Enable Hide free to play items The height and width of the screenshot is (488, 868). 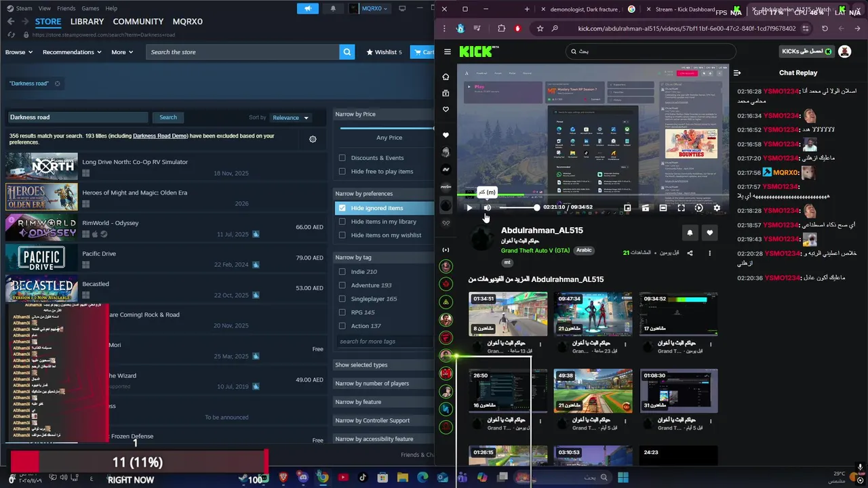[x=342, y=171]
